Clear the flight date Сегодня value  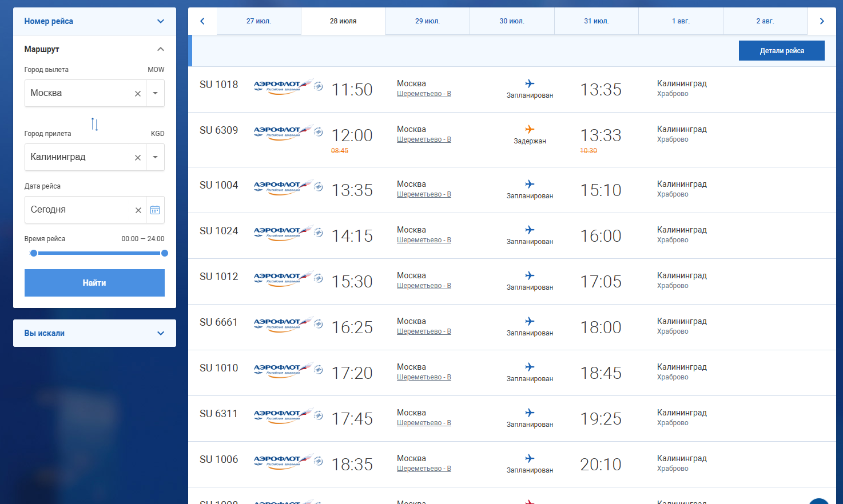pos(138,210)
